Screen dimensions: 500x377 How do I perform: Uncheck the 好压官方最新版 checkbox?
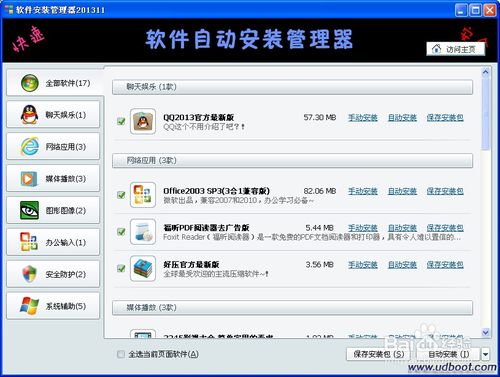pos(121,268)
